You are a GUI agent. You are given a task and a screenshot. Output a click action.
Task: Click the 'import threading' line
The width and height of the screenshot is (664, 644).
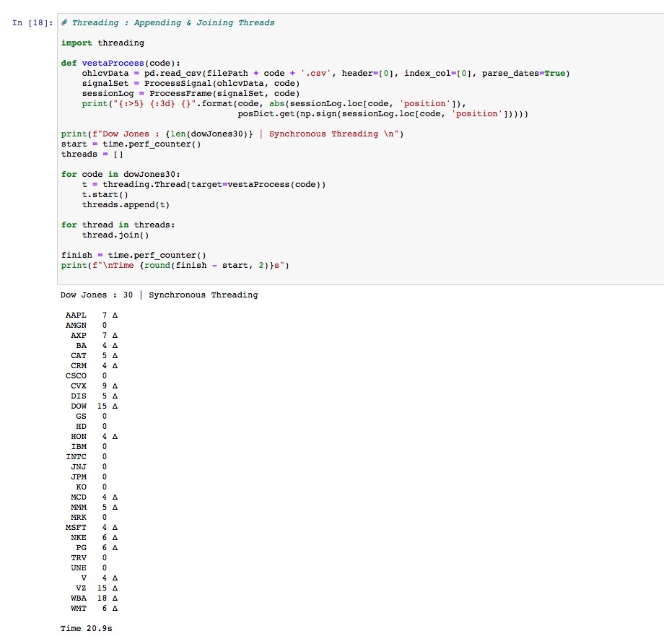pos(102,43)
